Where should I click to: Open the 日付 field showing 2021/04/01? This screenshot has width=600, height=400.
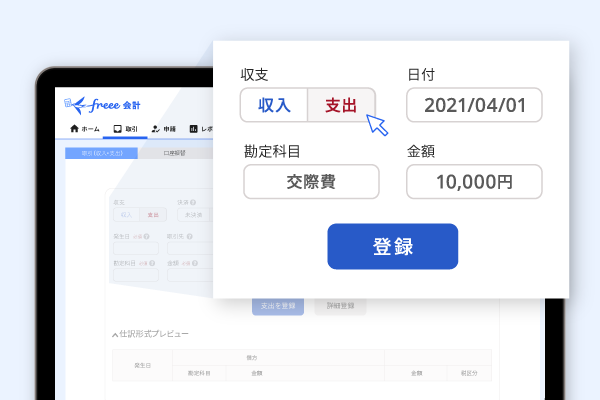point(474,105)
